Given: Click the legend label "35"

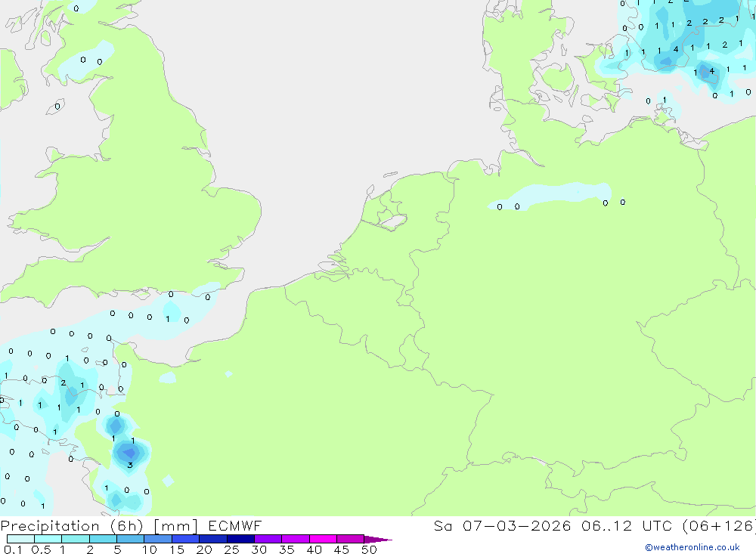Looking at the screenshot, I should coord(287,549).
